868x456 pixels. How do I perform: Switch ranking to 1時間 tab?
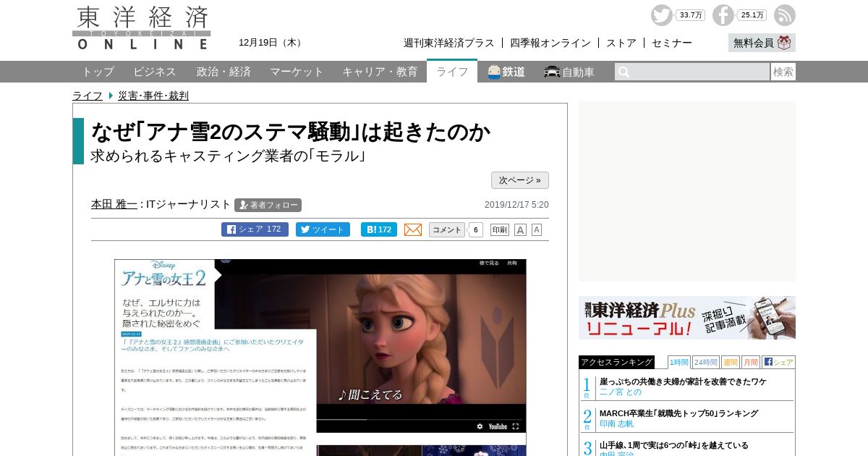[x=679, y=362]
